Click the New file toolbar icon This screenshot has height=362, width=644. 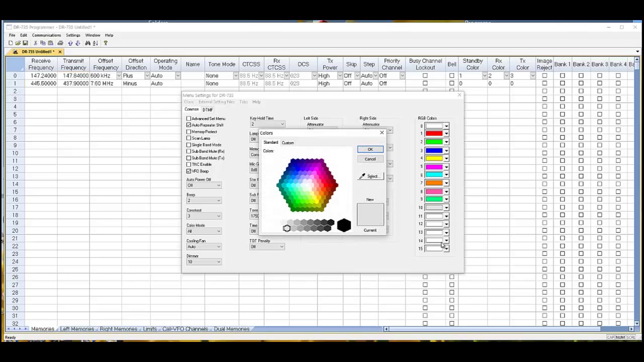(11, 43)
